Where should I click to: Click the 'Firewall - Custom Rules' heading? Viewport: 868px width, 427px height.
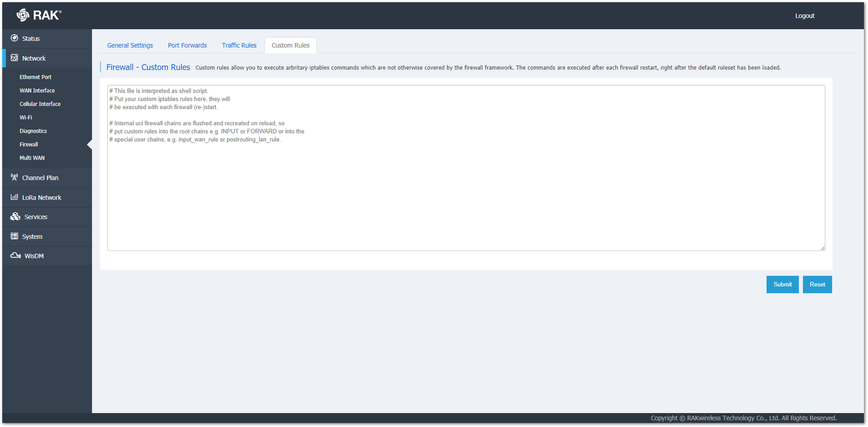tap(148, 67)
